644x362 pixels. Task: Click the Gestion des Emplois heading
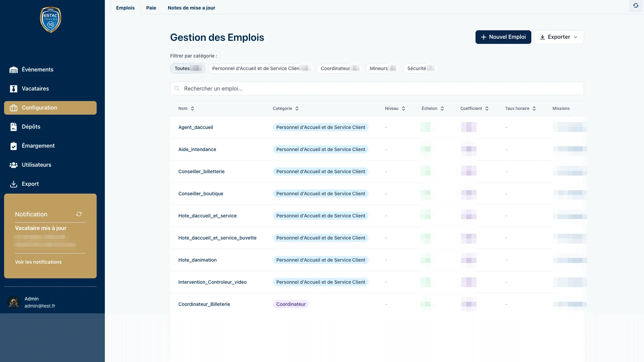(x=217, y=37)
